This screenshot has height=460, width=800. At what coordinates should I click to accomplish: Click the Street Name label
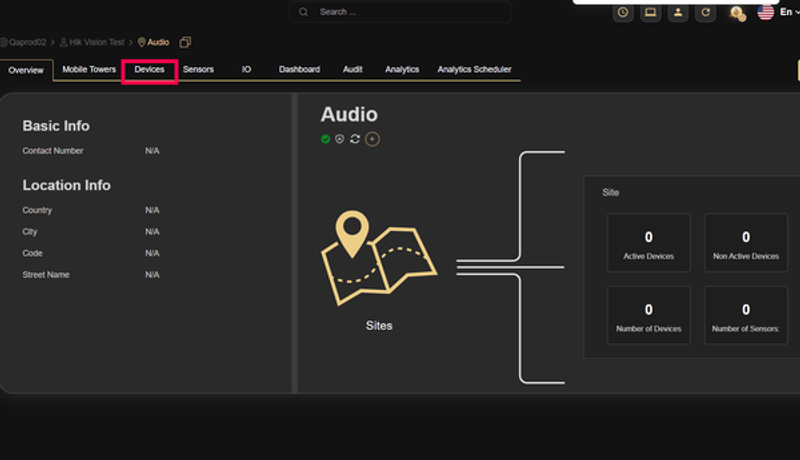pyautogui.click(x=46, y=274)
